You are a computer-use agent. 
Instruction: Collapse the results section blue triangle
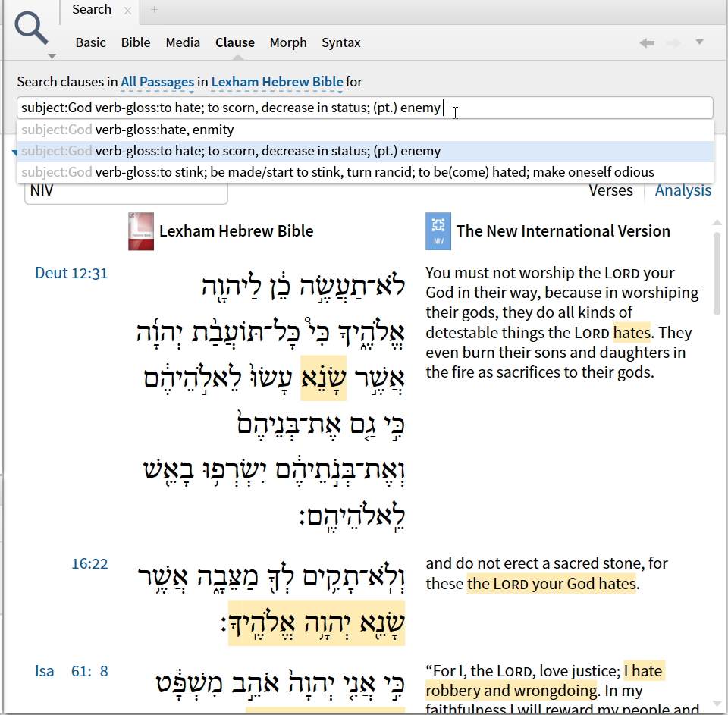[x=14, y=152]
